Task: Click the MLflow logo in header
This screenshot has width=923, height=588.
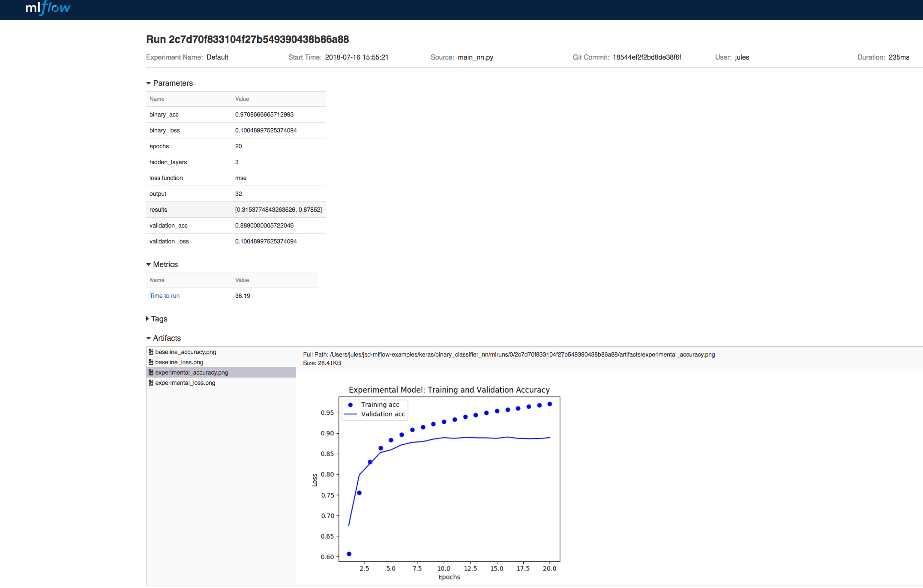Action: [x=48, y=8]
